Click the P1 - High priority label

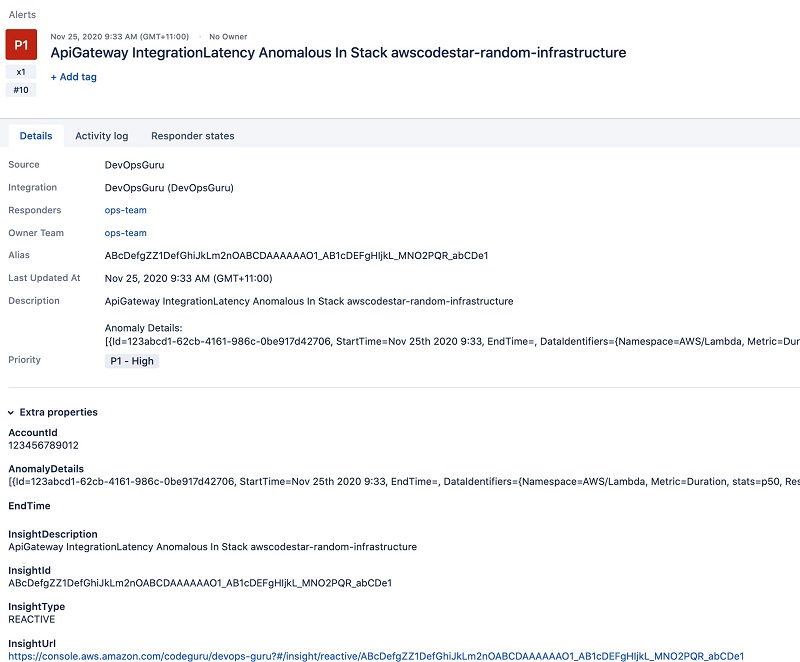tap(132, 361)
